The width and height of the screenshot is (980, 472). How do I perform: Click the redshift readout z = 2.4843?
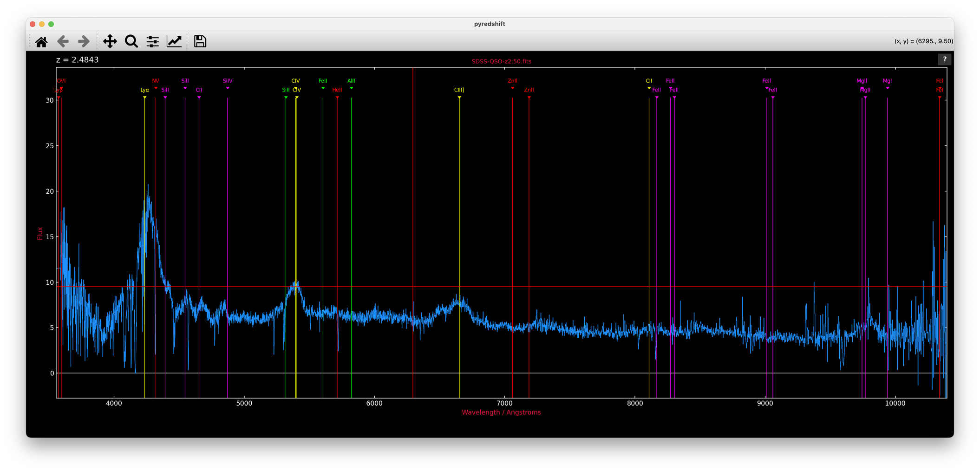pyautogui.click(x=77, y=59)
